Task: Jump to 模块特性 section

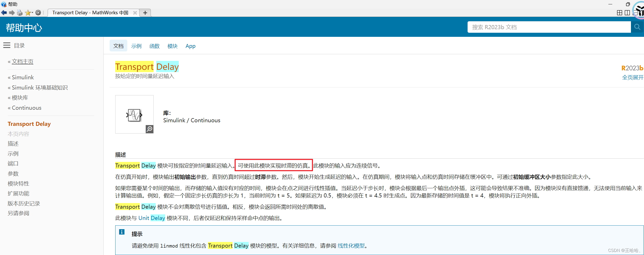Action: pos(18,183)
